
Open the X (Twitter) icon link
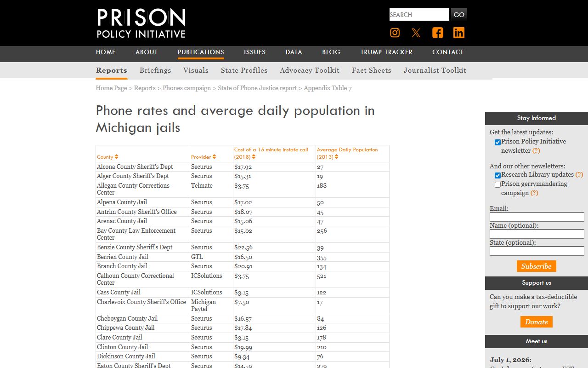tap(416, 33)
